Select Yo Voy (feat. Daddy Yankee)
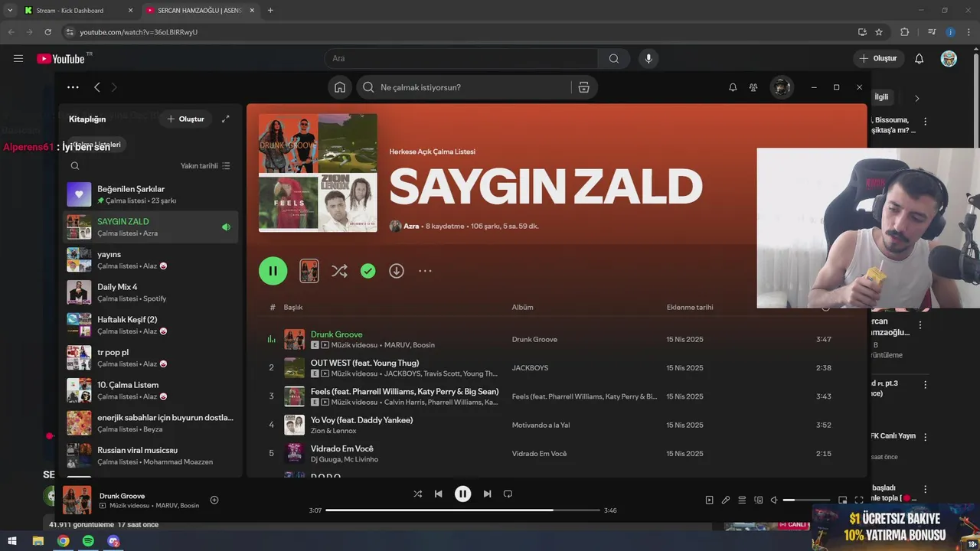980x551 pixels. point(361,420)
